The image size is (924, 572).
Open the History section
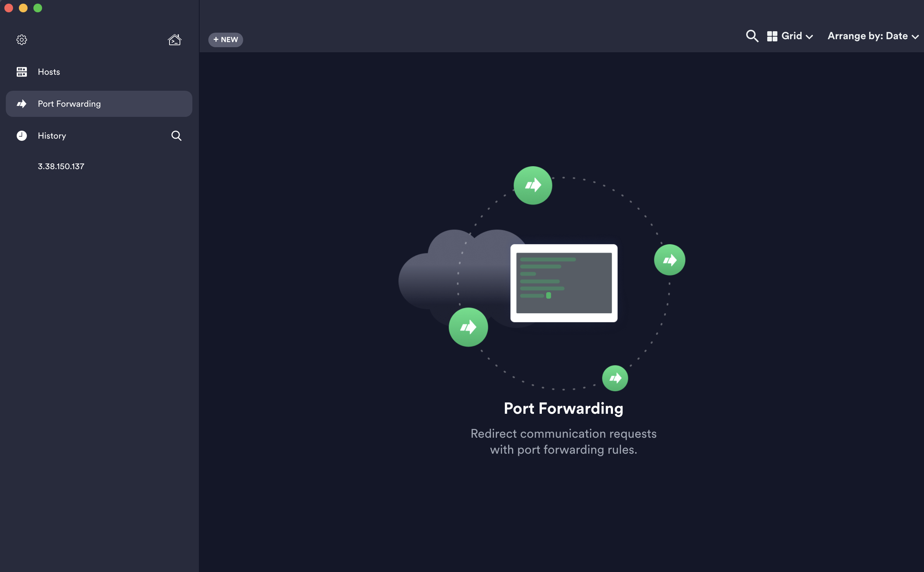[x=52, y=136]
